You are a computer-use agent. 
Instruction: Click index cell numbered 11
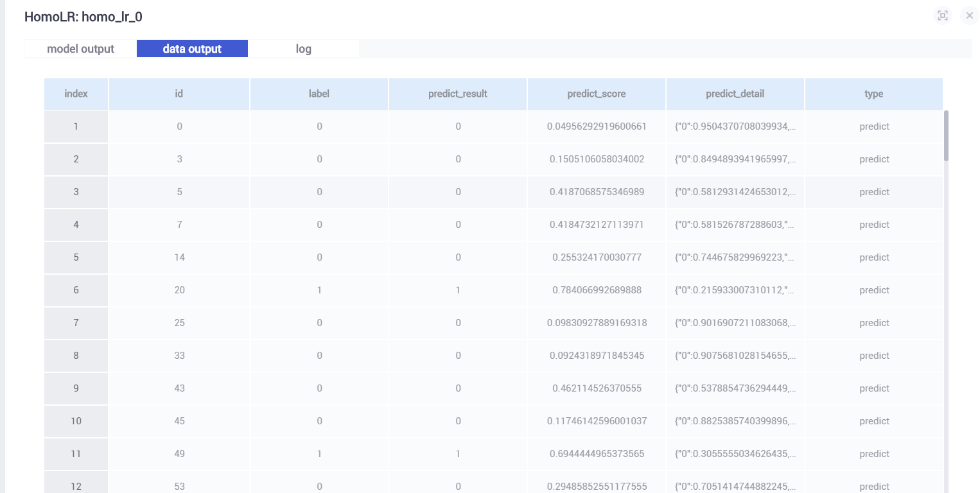[76, 454]
